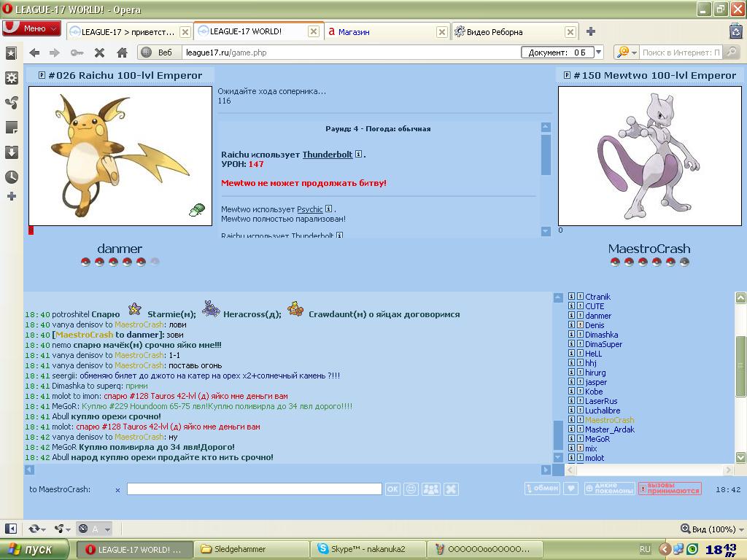
Task: Open the Windows Start (пуск) button
Action: pos(34,550)
